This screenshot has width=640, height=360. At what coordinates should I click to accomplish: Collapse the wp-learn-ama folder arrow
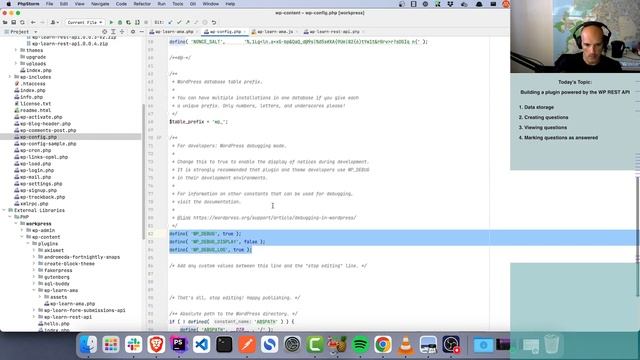coord(34,290)
